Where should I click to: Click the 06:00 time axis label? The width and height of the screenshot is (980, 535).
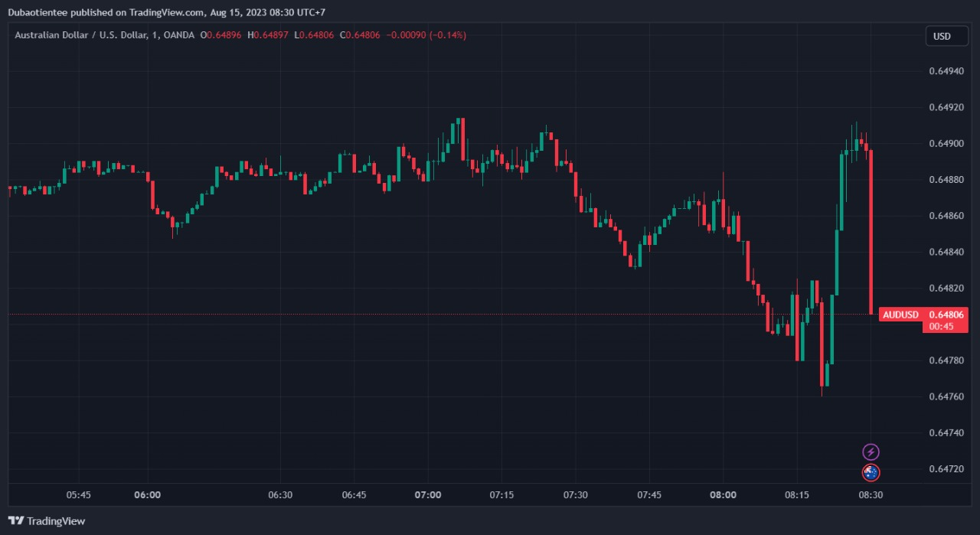click(x=147, y=495)
